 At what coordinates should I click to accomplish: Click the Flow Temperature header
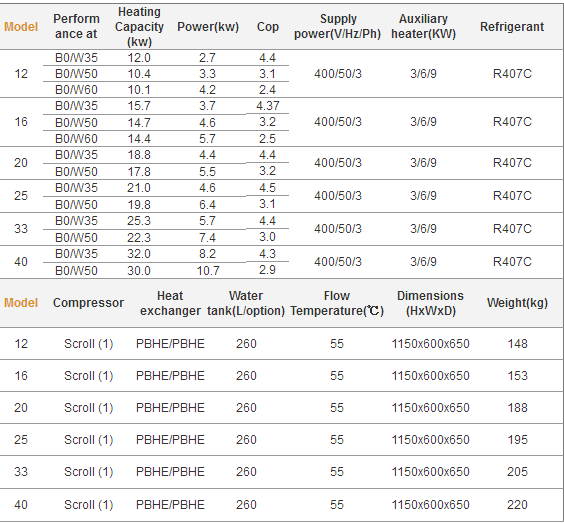337,303
